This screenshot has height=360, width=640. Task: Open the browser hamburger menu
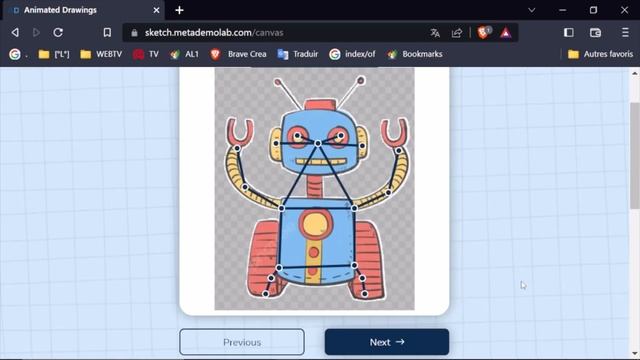625,33
